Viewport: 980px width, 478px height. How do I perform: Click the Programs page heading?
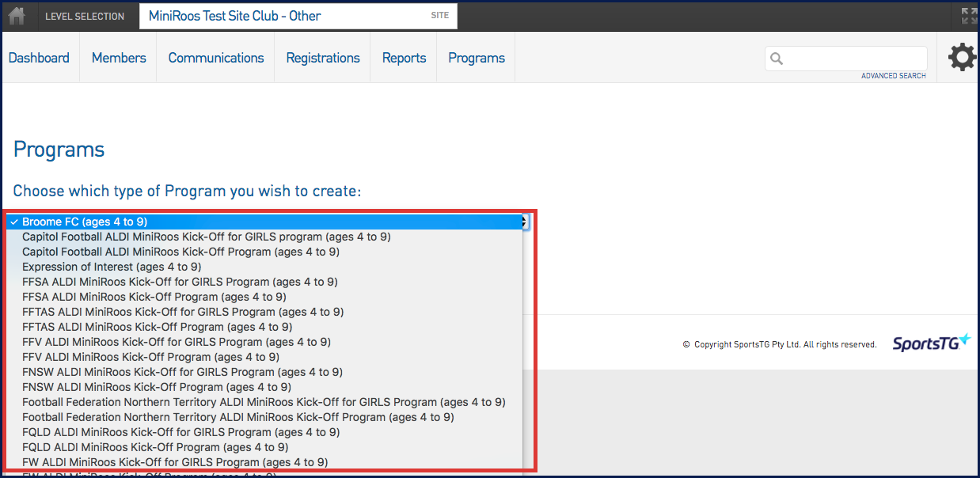[x=59, y=150]
